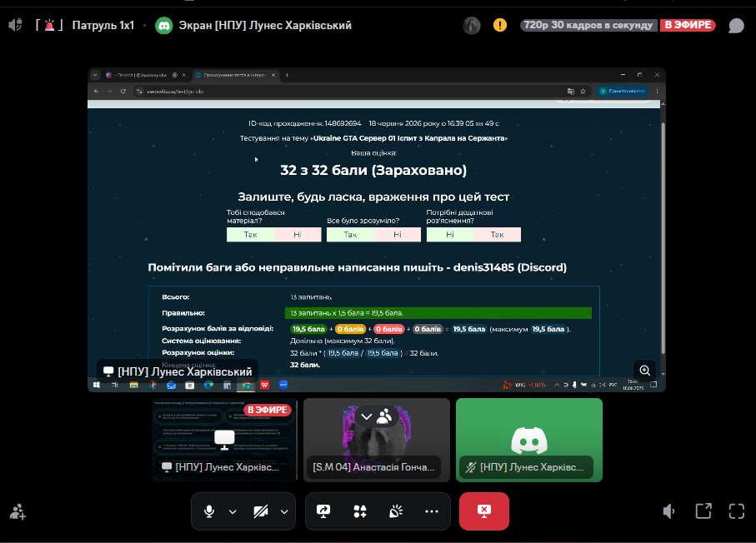Switch to the Проходження тестів browser tab

[234, 75]
